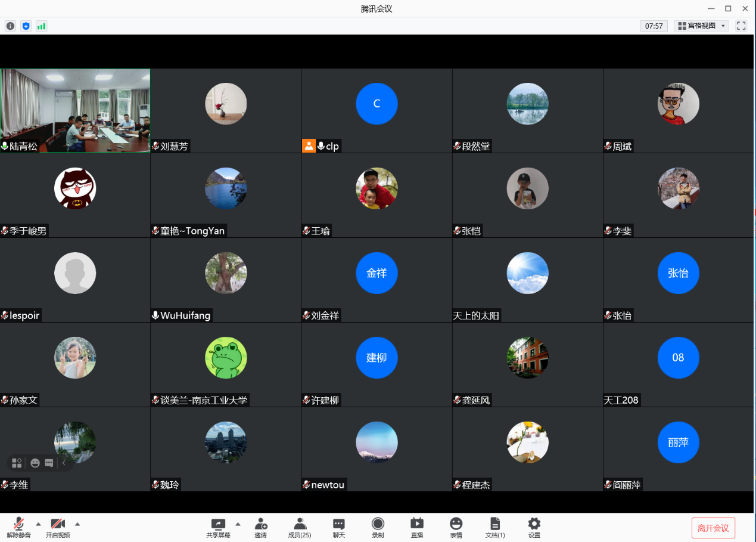This screenshot has width=756, height=542.
Task: Open the 宫格视图 view layout dropdown
Action: tap(701, 26)
